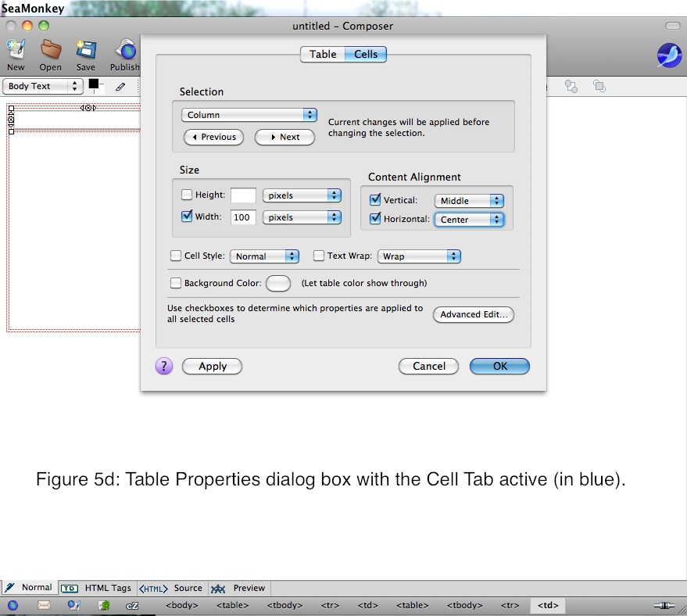The width and height of the screenshot is (687, 616).
Task: Toggle the Background Color checkbox
Action: 176,283
